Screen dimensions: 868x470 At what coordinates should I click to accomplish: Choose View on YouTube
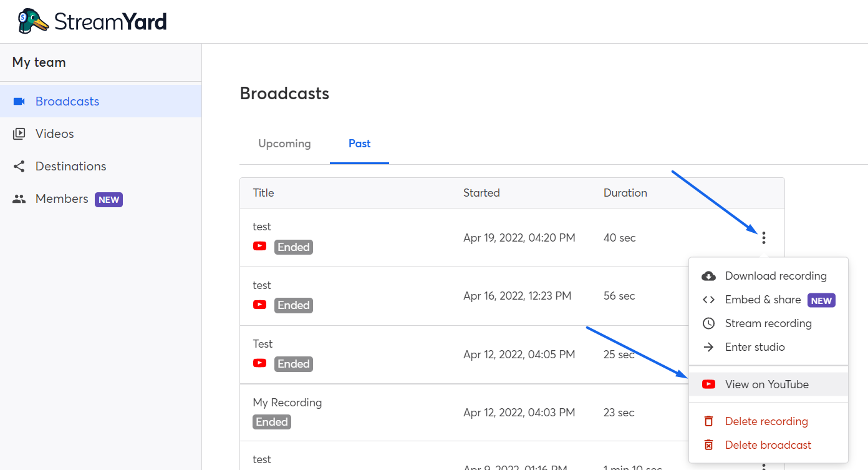[x=768, y=384]
